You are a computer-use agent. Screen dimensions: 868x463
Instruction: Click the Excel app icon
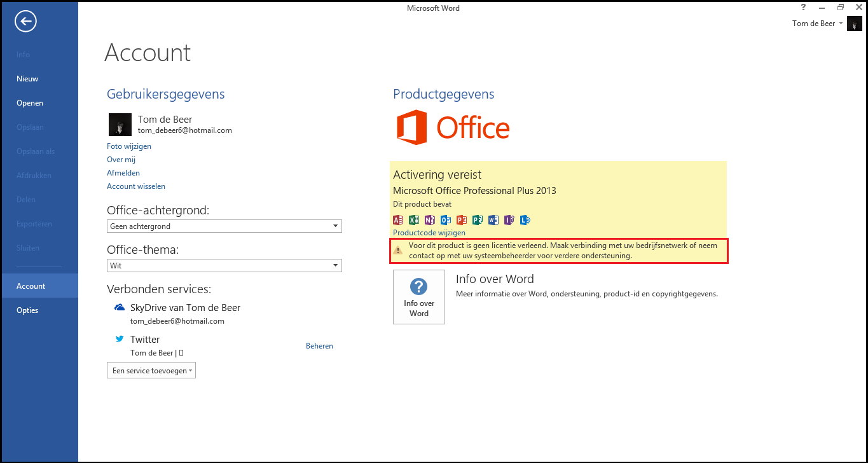pos(414,220)
